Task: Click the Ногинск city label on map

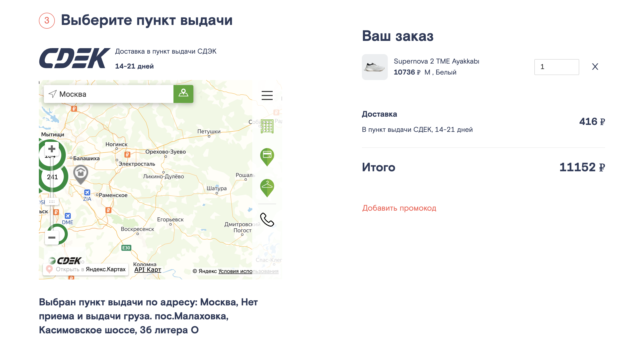Action: (116, 145)
